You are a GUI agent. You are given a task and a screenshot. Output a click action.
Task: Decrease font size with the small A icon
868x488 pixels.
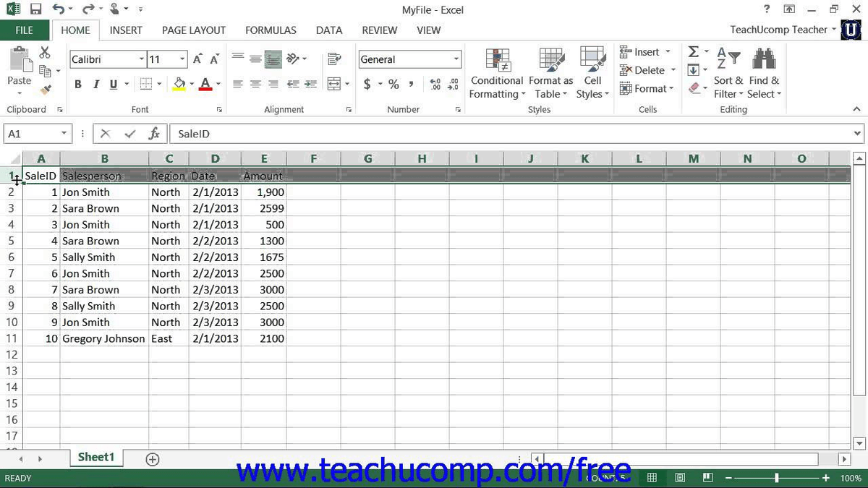click(x=215, y=59)
